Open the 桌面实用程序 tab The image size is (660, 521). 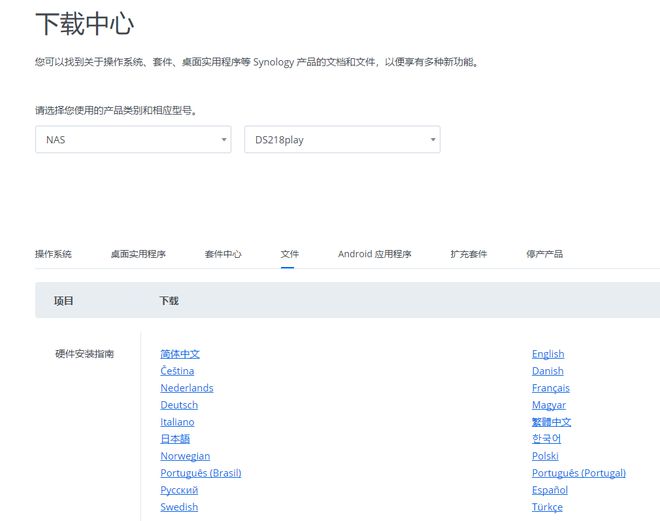pos(138,254)
